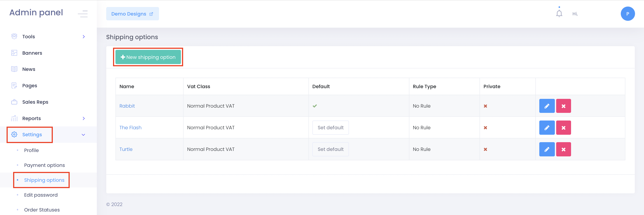Open the Payment options menu item
The height and width of the screenshot is (215, 644).
[44, 165]
